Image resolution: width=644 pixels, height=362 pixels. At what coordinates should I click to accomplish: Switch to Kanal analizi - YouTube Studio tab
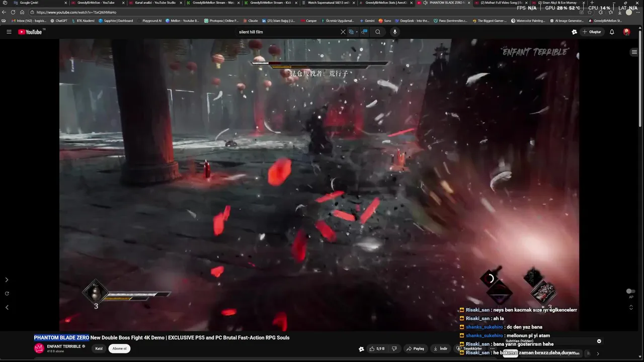155,3
